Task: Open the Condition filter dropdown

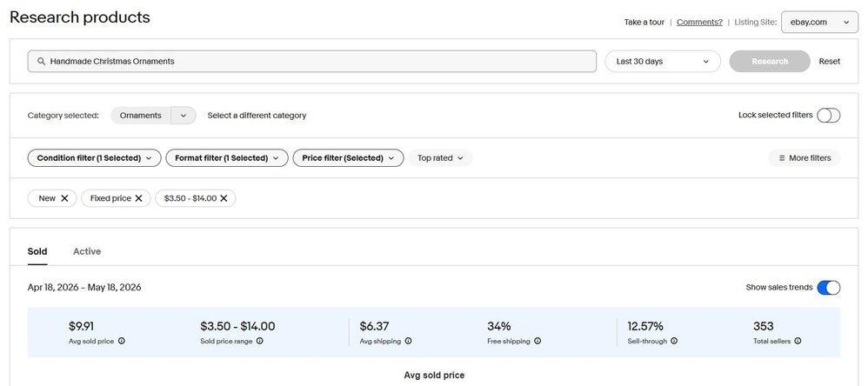Action: [94, 158]
